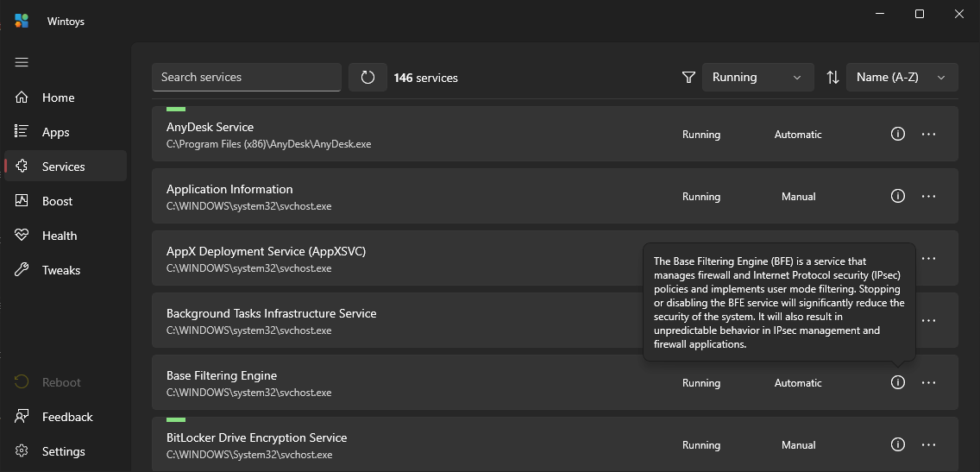Open more options for AppX Deployment Service
The width and height of the screenshot is (980, 472).
tap(929, 258)
